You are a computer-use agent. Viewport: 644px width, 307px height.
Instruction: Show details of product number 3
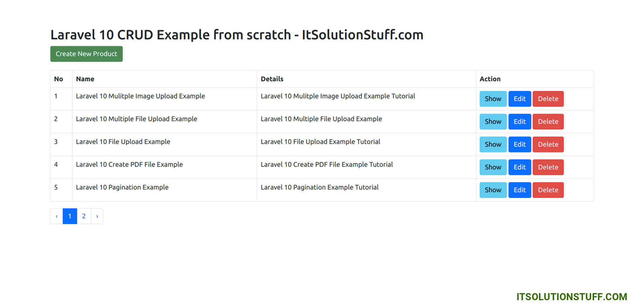tap(493, 144)
